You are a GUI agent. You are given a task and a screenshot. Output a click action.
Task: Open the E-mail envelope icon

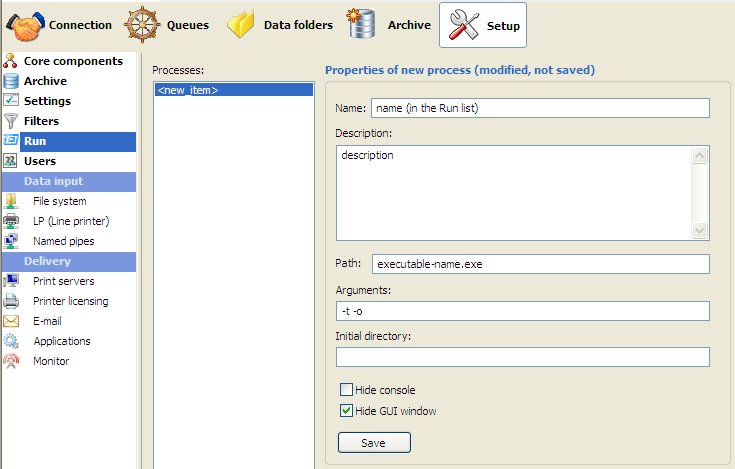[x=11, y=321]
